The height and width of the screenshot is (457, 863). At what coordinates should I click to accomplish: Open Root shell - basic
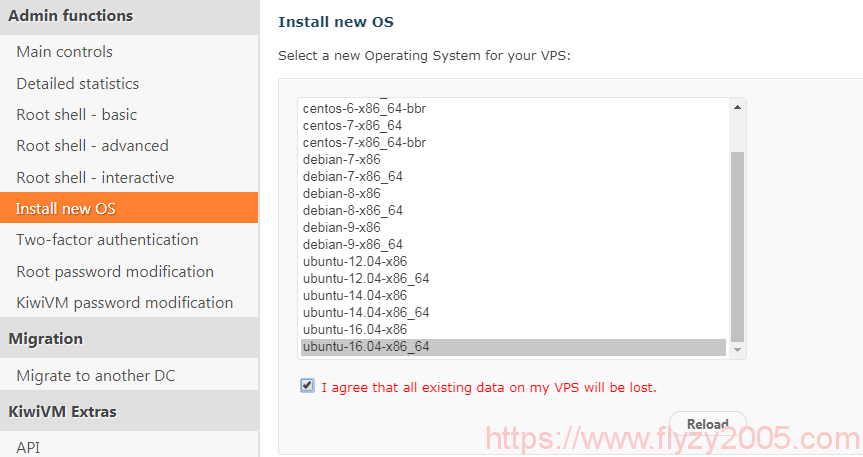(77, 115)
